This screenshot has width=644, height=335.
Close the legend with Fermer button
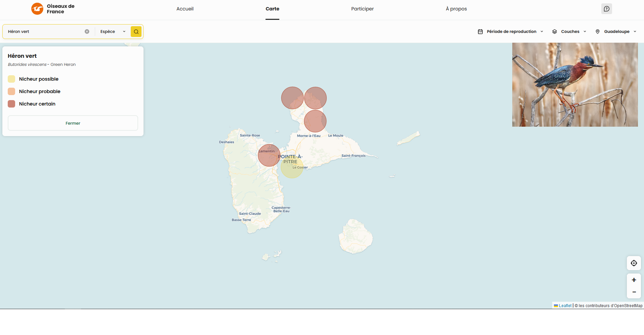point(73,123)
